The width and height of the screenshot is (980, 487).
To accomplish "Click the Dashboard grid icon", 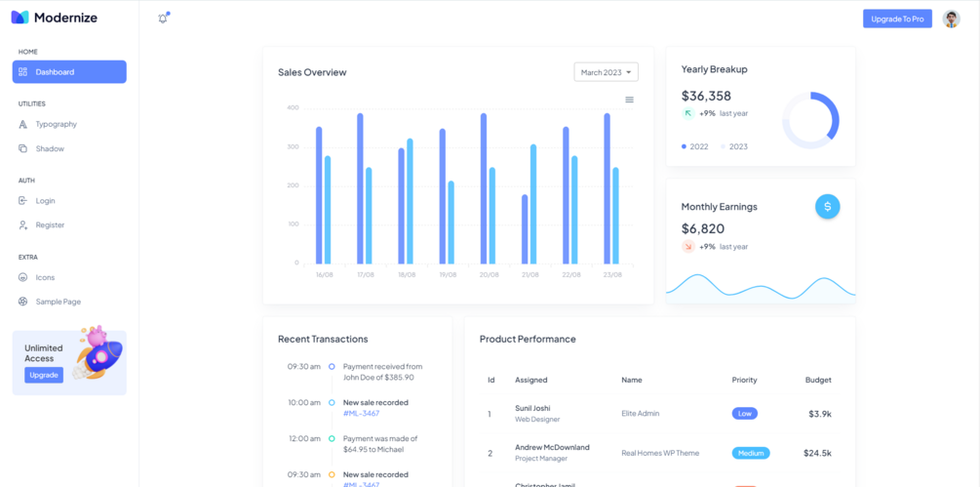I will tap(23, 72).
